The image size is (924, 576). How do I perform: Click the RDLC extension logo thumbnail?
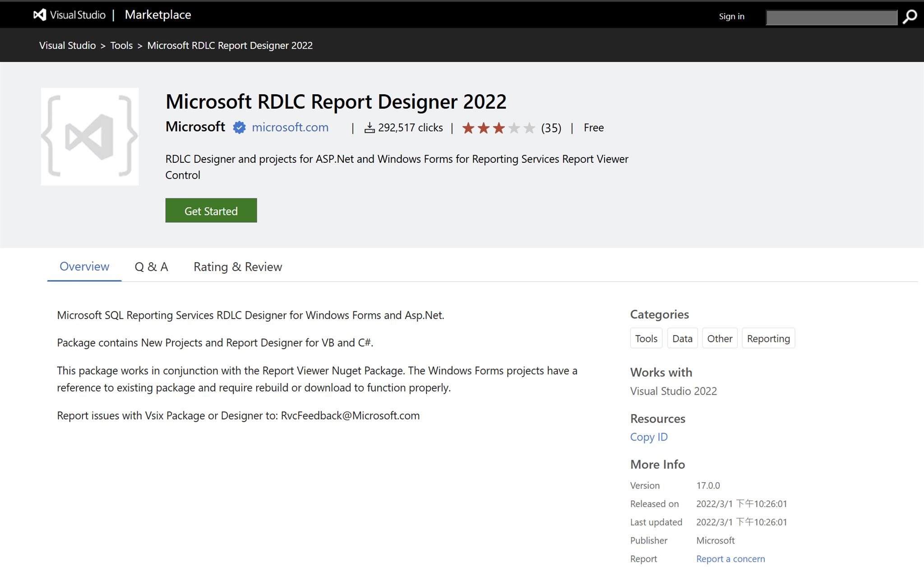click(90, 137)
